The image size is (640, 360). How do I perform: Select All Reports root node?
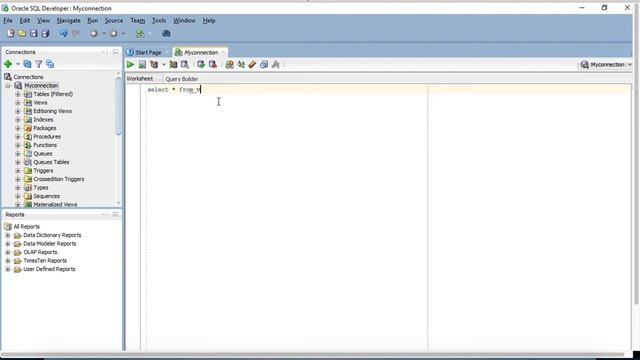tap(27, 227)
